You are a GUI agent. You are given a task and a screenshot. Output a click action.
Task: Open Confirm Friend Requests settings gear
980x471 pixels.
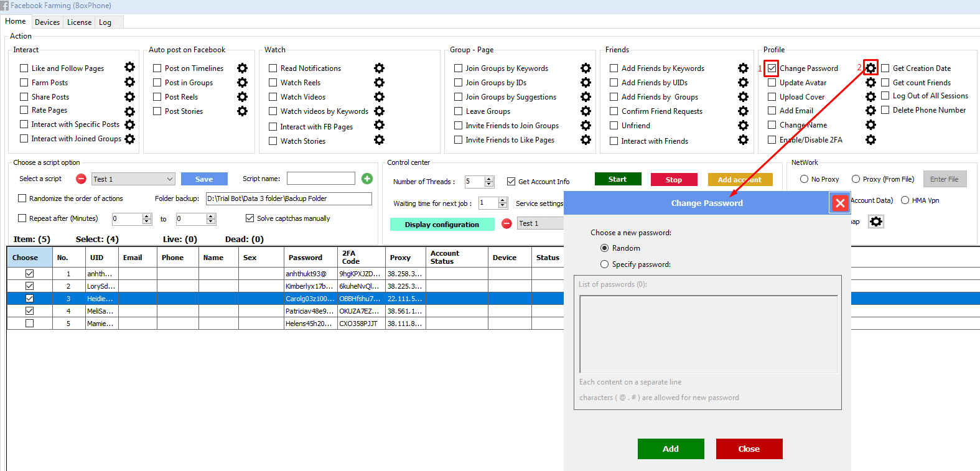[743, 111]
